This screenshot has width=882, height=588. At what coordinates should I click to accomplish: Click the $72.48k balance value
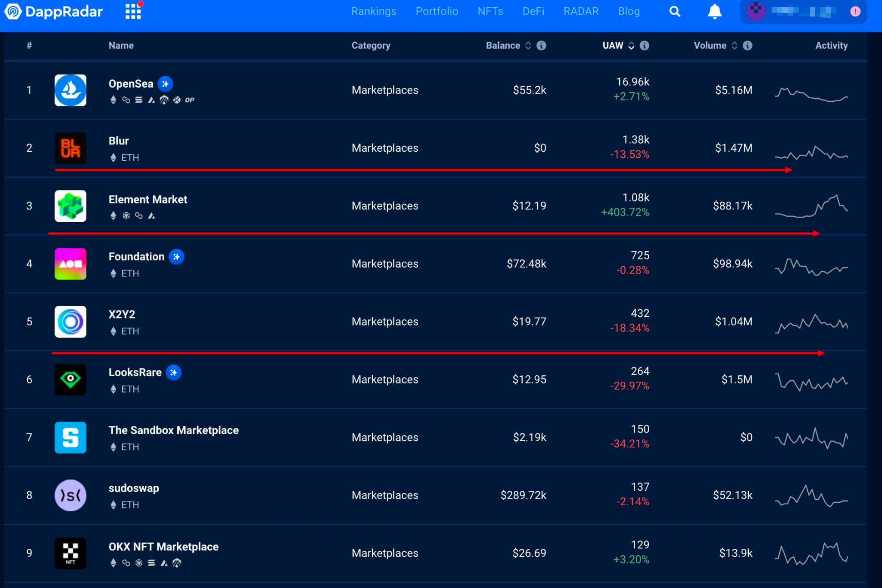tap(526, 264)
